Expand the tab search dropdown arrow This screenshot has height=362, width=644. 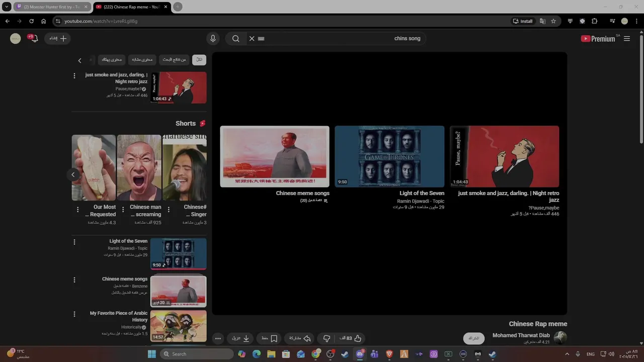(7, 7)
